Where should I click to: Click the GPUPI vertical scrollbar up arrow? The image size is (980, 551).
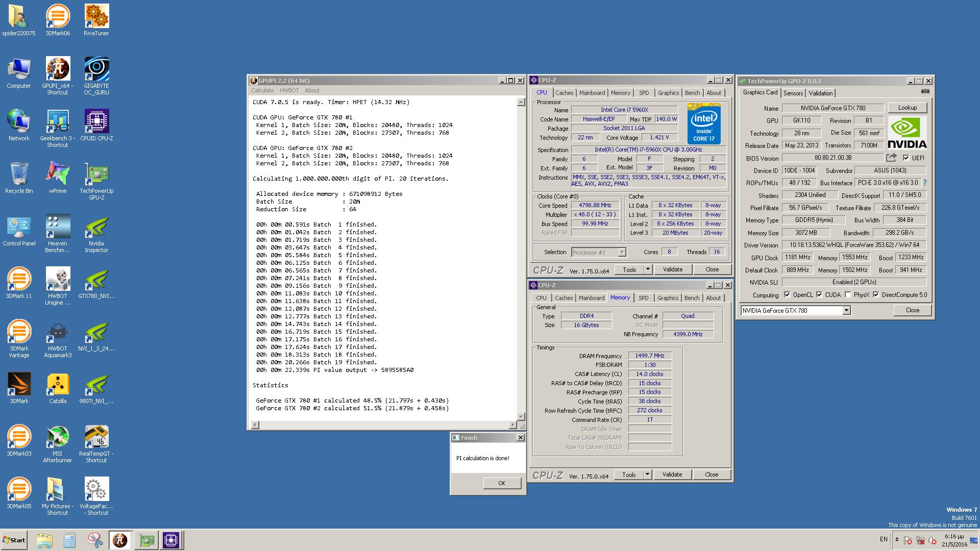point(521,102)
